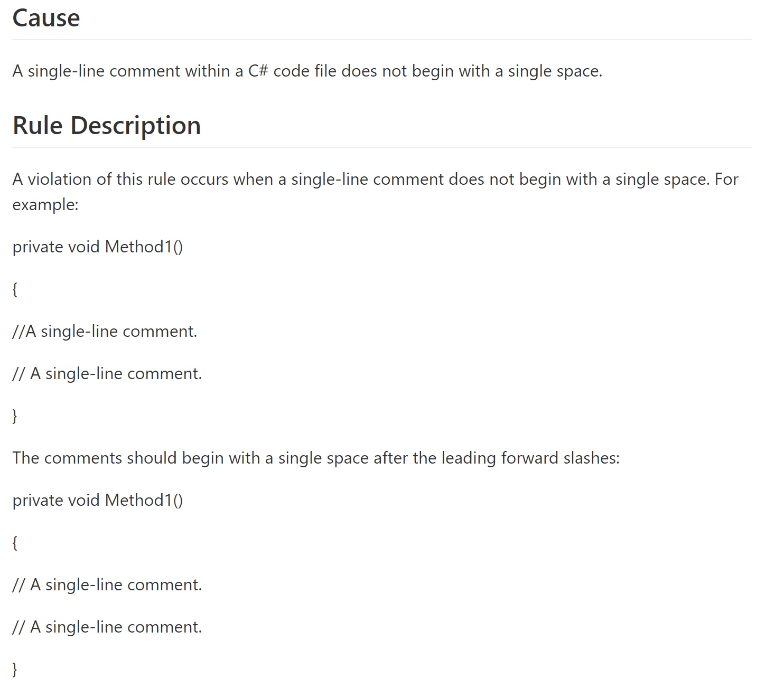784x688 pixels.
Task: Click the Cause heading
Action: 46,18
